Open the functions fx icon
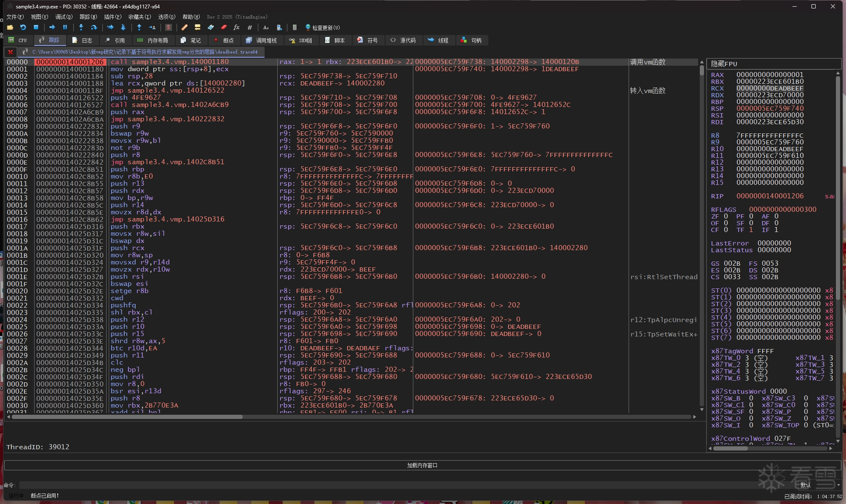This screenshot has height=504, width=846. (236, 27)
